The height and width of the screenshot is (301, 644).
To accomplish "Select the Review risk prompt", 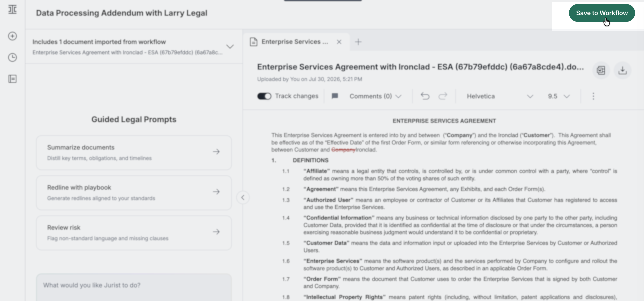I will click(134, 232).
